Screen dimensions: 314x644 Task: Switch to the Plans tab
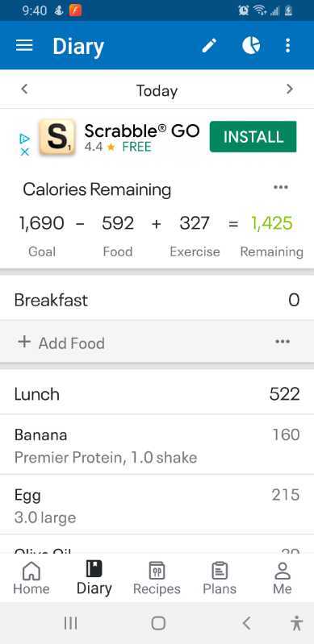[x=220, y=578]
